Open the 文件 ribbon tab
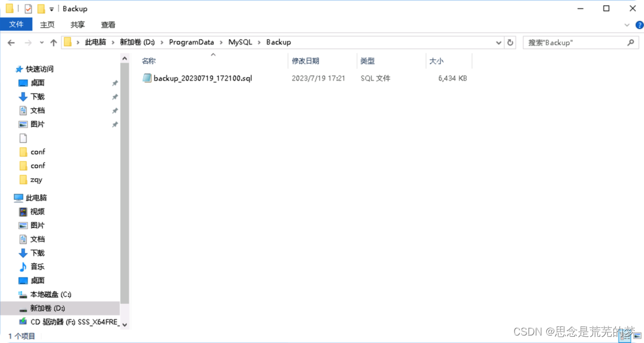Image resolution: width=644 pixels, height=343 pixels. [x=16, y=24]
